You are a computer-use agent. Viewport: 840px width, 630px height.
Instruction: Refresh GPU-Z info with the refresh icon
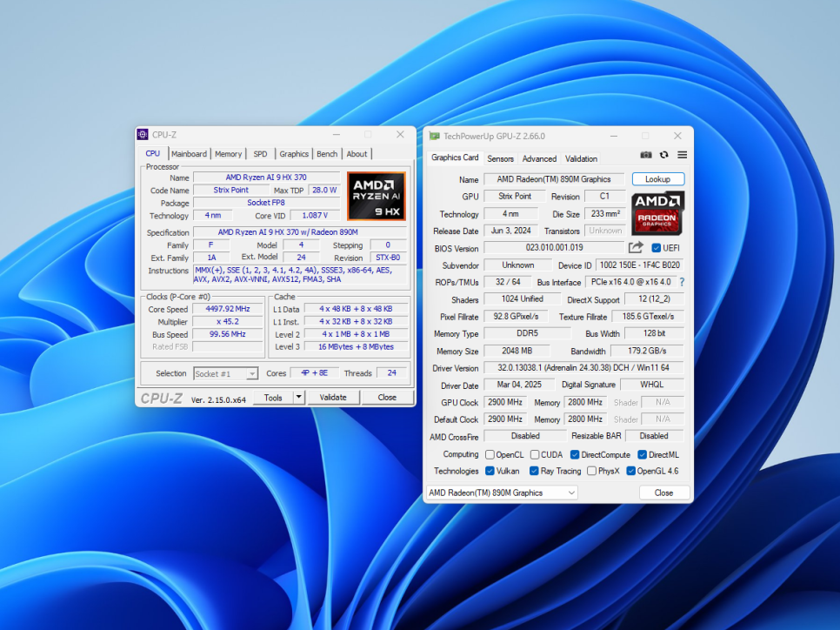click(x=664, y=155)
